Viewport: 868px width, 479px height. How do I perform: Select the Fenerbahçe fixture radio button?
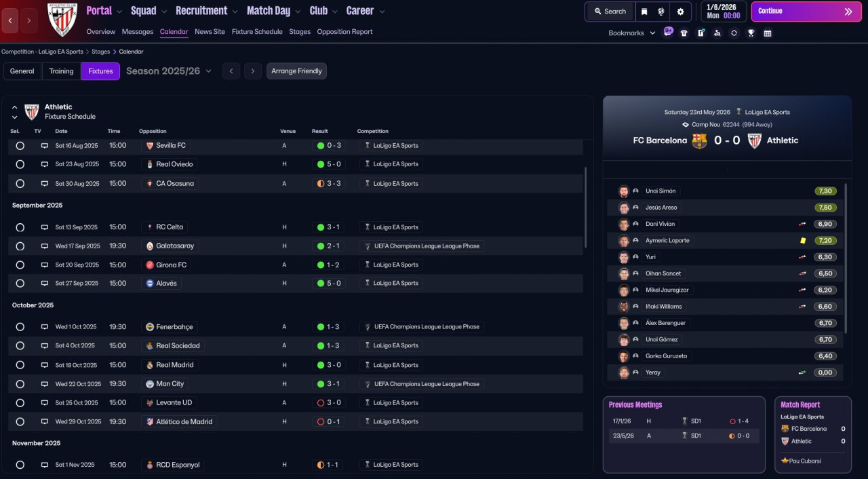coord(20,327)
